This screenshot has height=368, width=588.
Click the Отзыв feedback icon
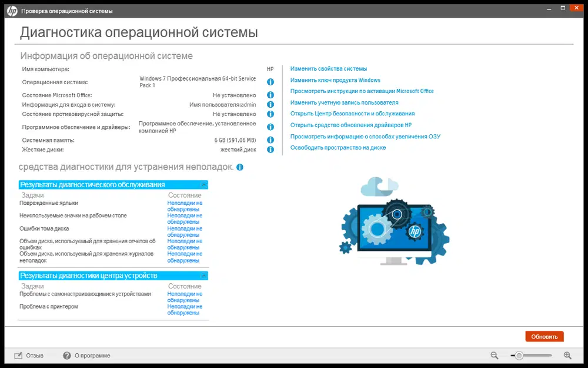[x=18, y=355]
